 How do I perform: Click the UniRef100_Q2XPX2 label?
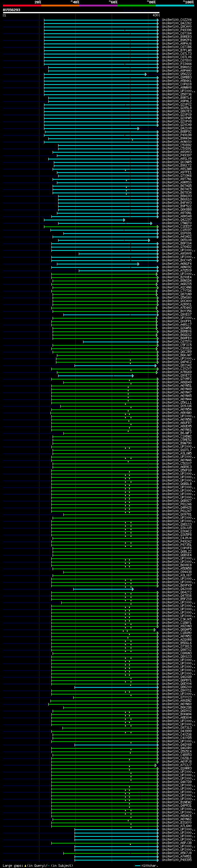pyautogui.click(x=176, y=104)
